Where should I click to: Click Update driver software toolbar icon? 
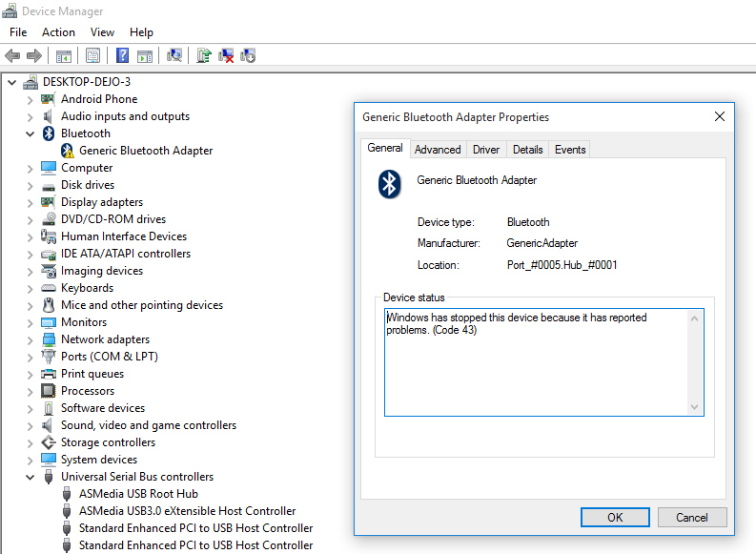(x=204, y=55)
